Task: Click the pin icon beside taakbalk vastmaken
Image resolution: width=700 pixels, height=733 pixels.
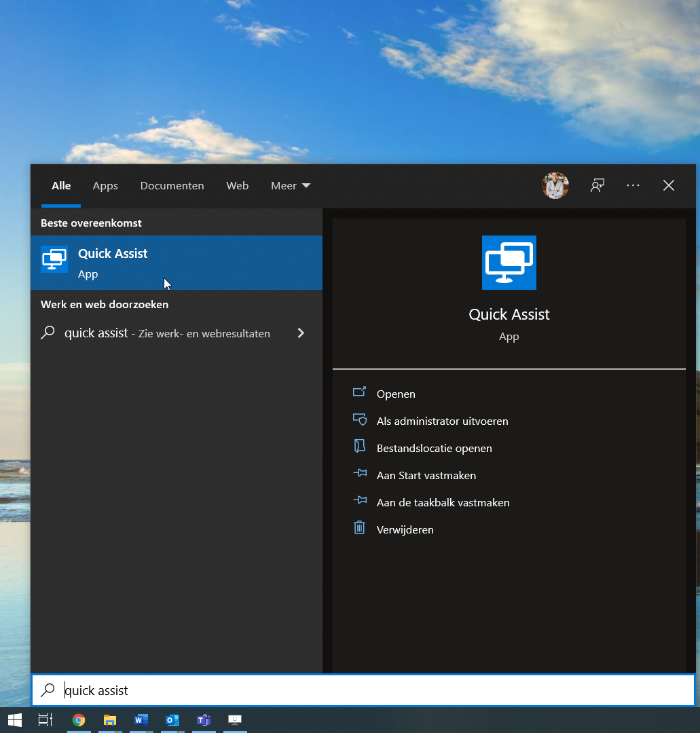Action: (360, 500)
